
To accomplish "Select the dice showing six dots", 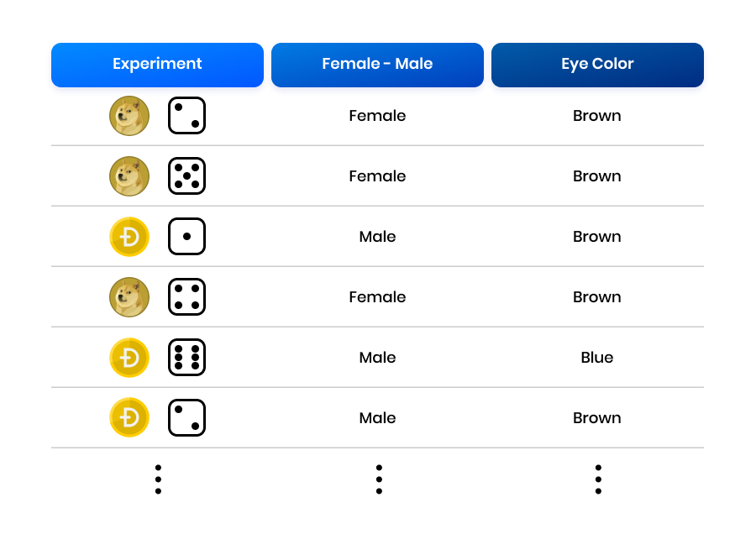I will [x=186, y=358].
